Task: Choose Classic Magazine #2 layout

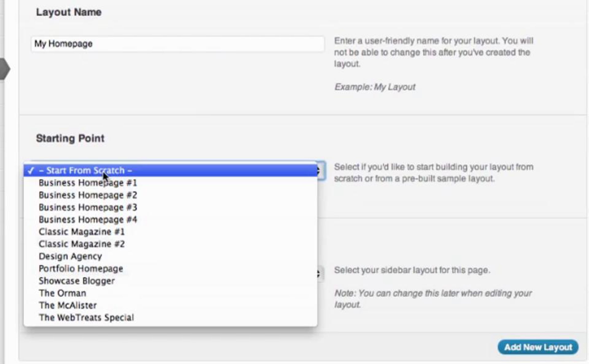Action: tap(171, 244)
